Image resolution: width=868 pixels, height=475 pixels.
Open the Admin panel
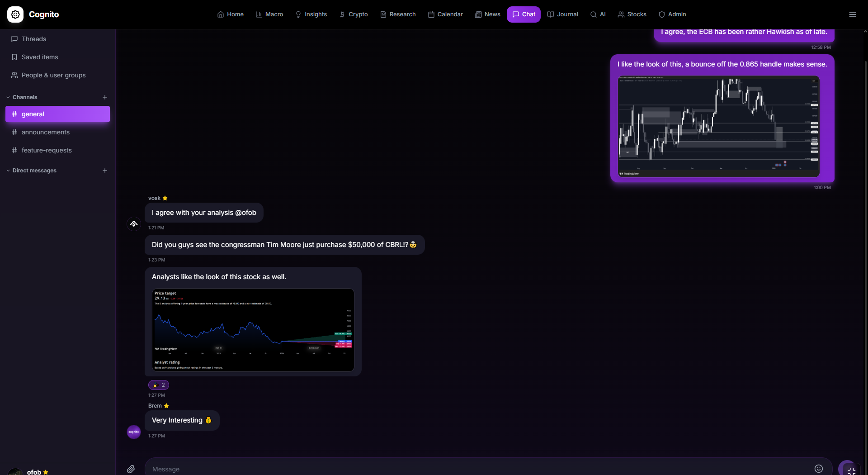(x=672, y=14)
